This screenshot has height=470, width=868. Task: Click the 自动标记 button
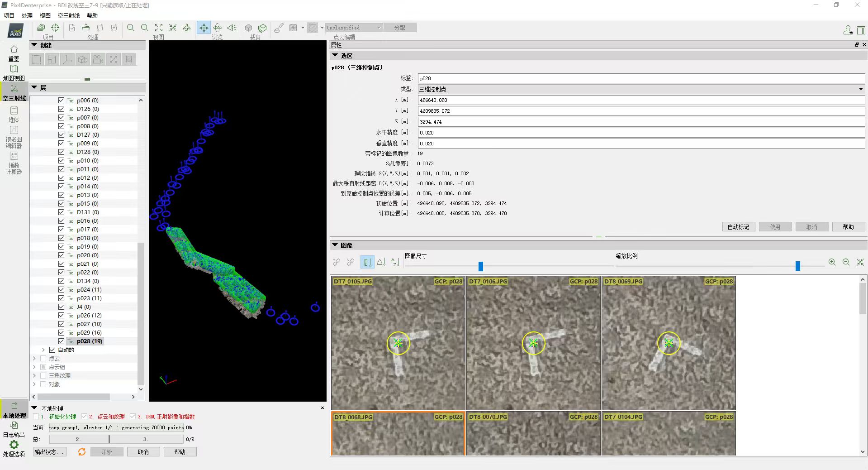738,227
